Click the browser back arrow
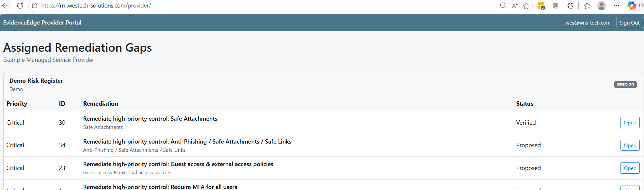 point(6,6)
